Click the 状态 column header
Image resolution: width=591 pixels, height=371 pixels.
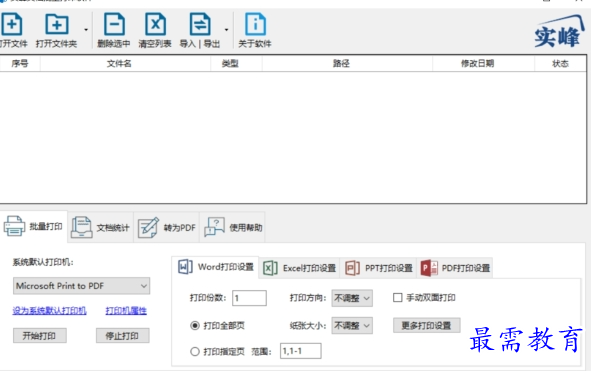(560, 63)
